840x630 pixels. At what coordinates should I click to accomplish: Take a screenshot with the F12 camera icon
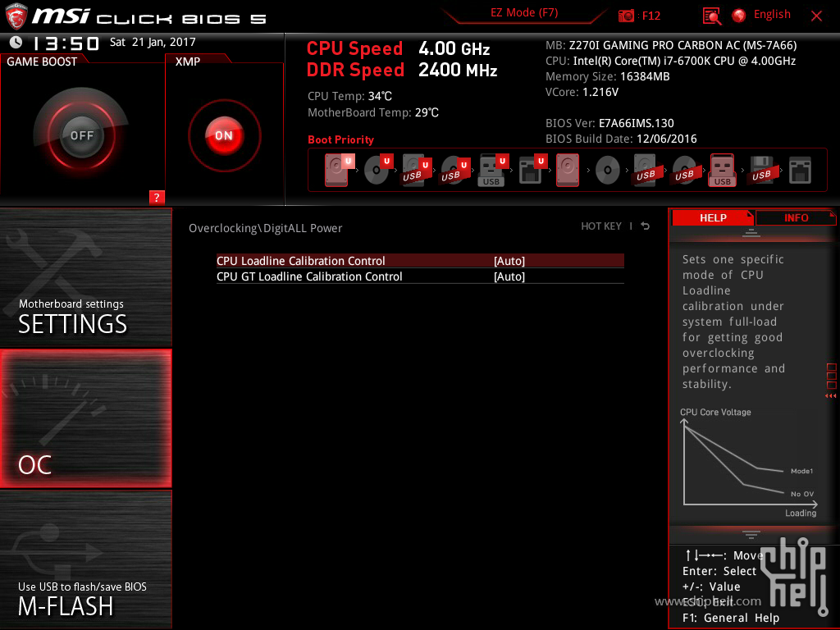626,16
